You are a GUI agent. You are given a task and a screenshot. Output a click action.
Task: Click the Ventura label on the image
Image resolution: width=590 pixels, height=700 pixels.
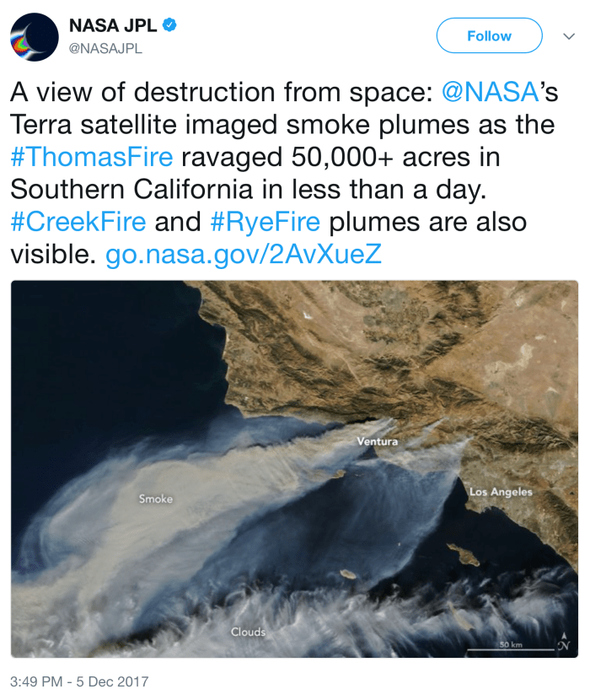pyautogui.click(x=377, y=441)
